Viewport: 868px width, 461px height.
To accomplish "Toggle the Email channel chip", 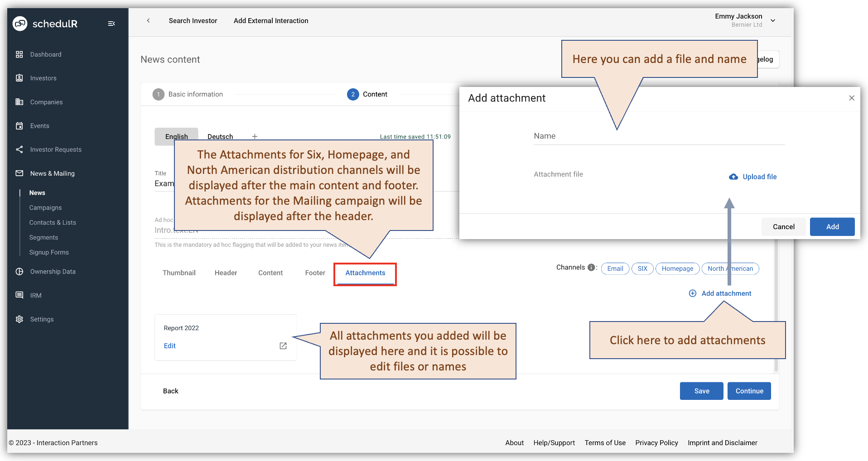I will point(615,269).
